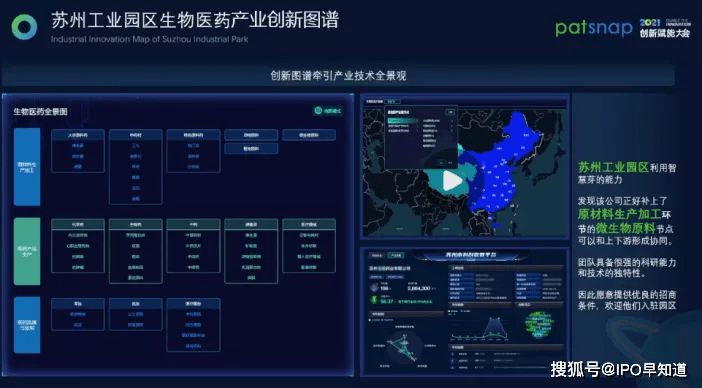Image resolution: width=702 pixels, height=388 pixels.
Task: Select the green 医药产品生产 category block
Action: pos(27,251)
